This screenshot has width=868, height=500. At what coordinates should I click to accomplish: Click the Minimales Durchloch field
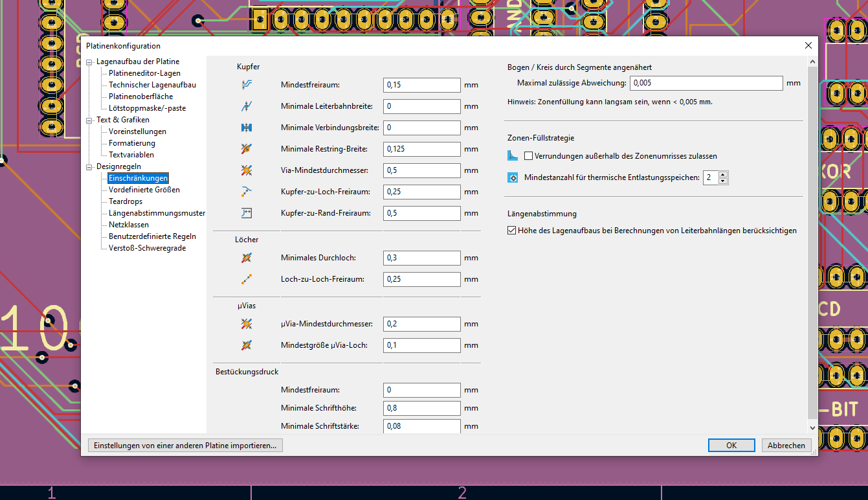pyautogui.click(x=422, y=258)
